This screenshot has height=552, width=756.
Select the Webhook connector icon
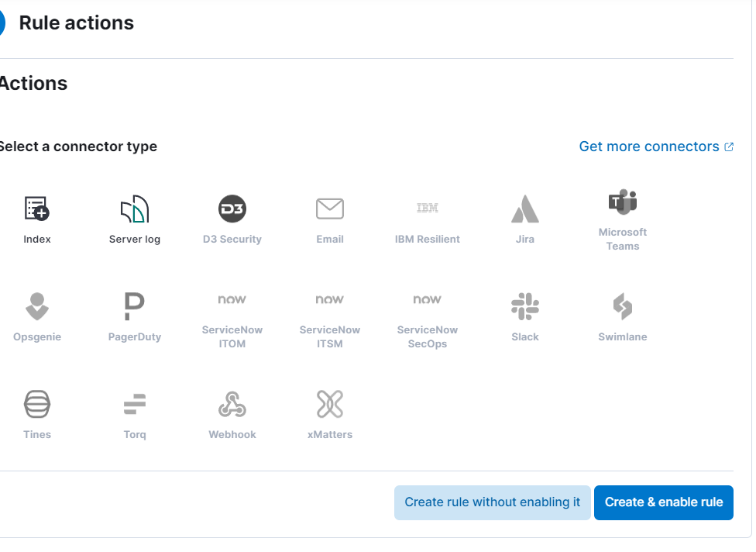232,404
